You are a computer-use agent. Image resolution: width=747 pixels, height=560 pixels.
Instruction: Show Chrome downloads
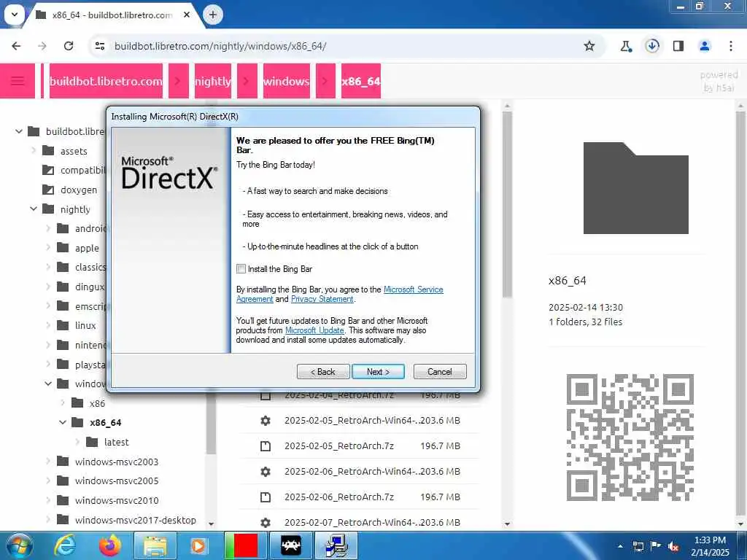click(652, 46)
